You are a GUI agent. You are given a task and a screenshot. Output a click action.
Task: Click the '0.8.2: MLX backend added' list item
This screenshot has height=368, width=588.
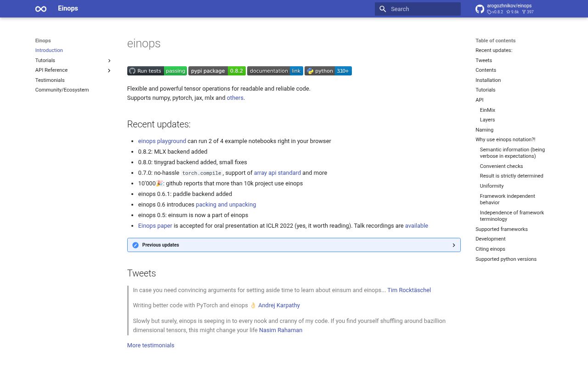[173, 152]
